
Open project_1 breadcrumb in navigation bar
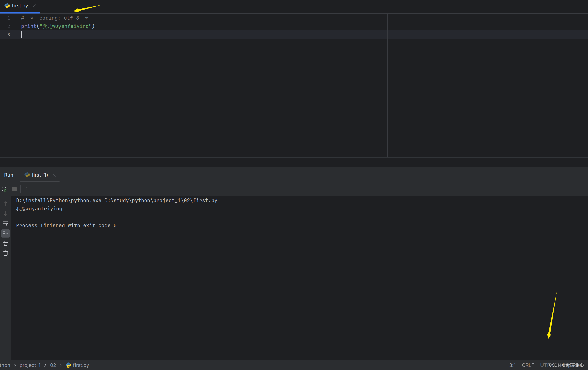[x=30, y=365]
